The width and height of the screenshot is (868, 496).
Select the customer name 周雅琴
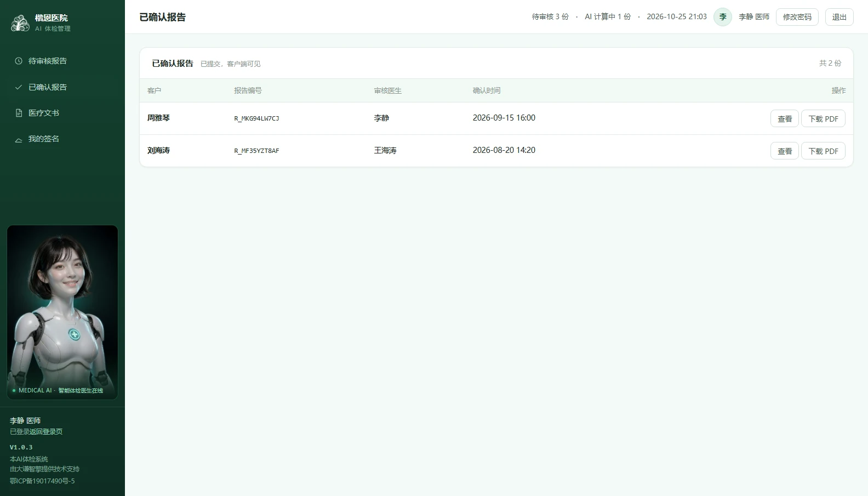pyautogui.click(x=158, y=118)
